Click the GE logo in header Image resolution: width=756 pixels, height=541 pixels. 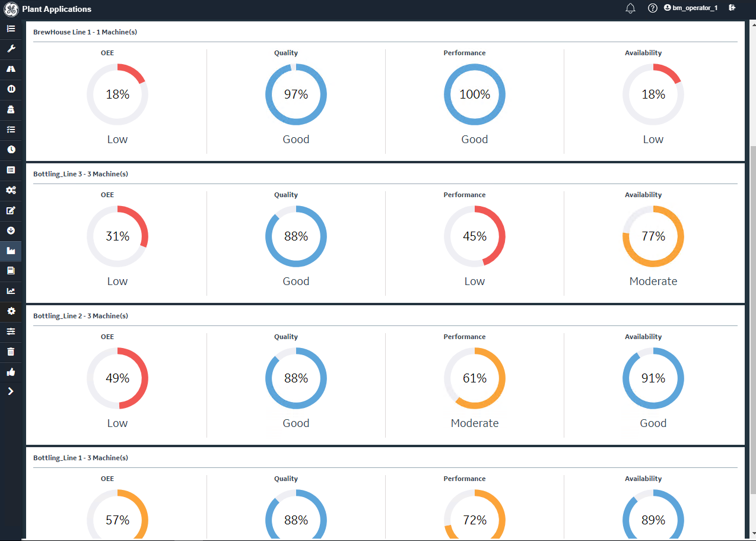11,10
